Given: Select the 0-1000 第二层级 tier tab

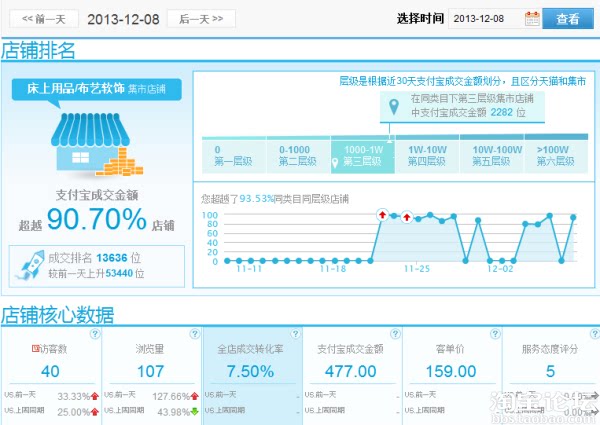Looking at the screenshot, I should [298, 155].
